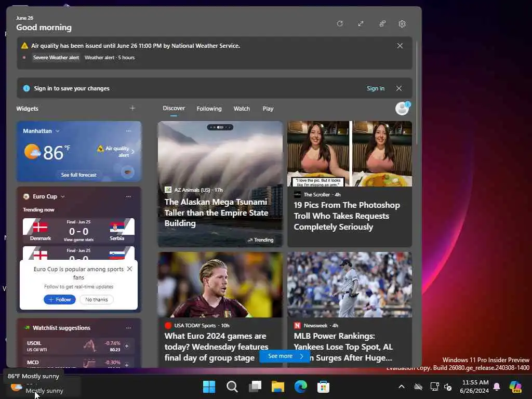Click the USA TODAY Sports source label

(195, 325)
